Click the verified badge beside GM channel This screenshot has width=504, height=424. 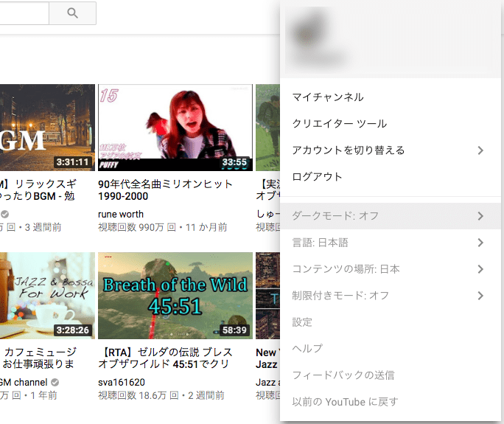[x=55, y=382]
